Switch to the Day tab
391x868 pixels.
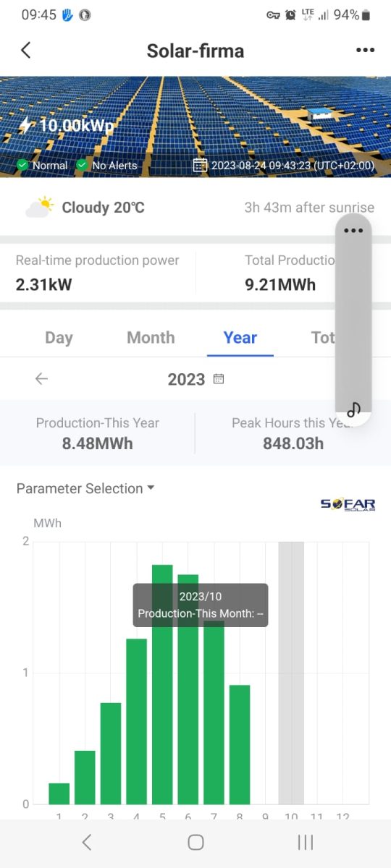point(59,338)
